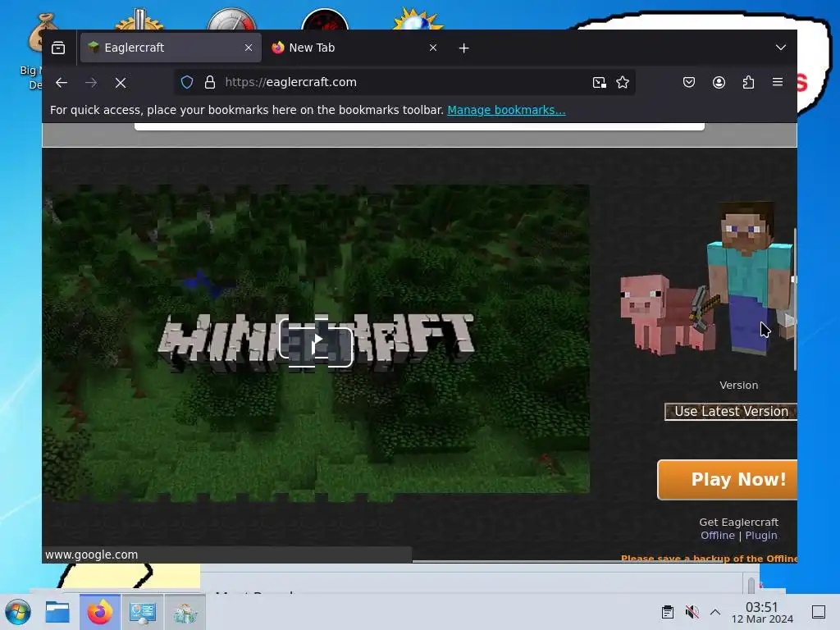Unmute the volume tray icon
Viewport: 840px width, 630px height.
692,612
